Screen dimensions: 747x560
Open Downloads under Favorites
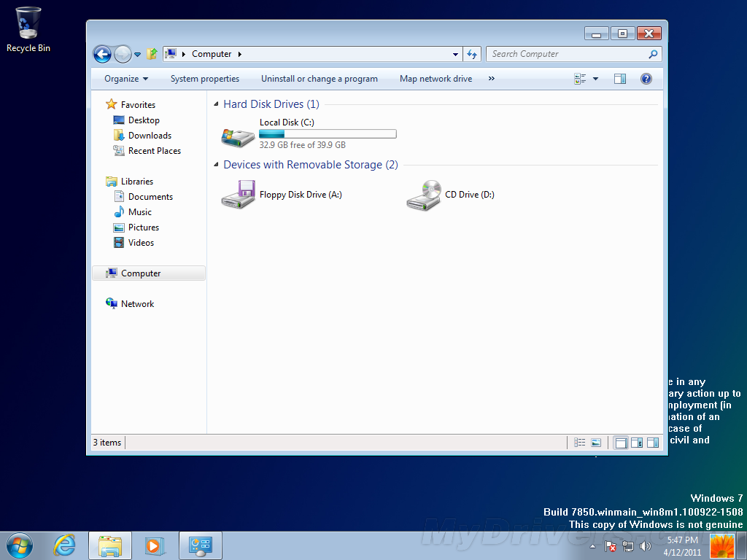pos(150,136)
